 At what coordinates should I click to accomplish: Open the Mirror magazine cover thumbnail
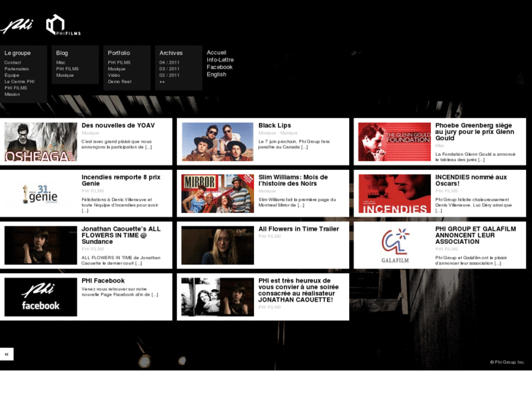[217, 193]
